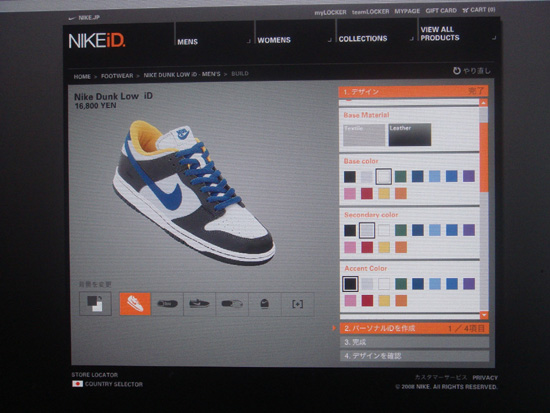
Task: Pick green Base color swatch
Action: pyautogui.click(x=401, y=176)
